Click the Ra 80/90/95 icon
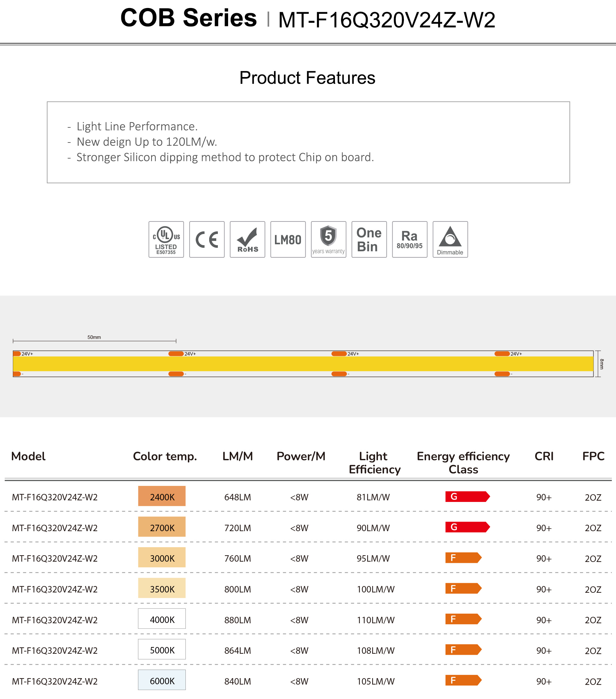Image resolution: width=616 pixels, height=699 pixels. pyautogui.click(x=409, y=239)
